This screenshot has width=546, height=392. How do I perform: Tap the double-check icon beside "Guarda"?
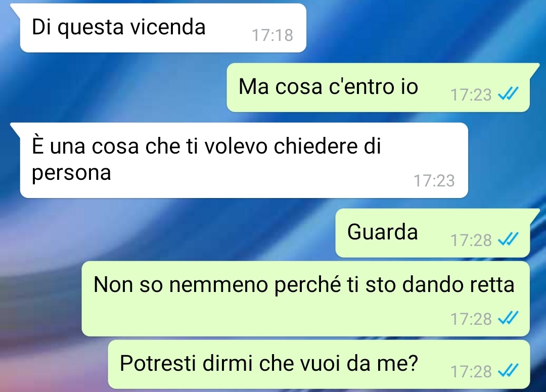508,239
